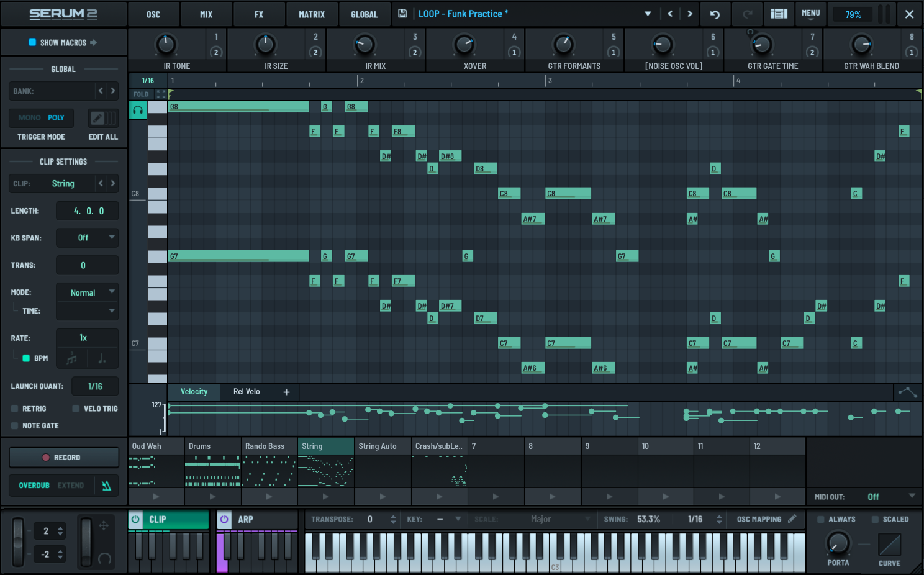Open the Mode dropdown set to Normal
Screen dimensions: 924x575
[x=87, y=292]
